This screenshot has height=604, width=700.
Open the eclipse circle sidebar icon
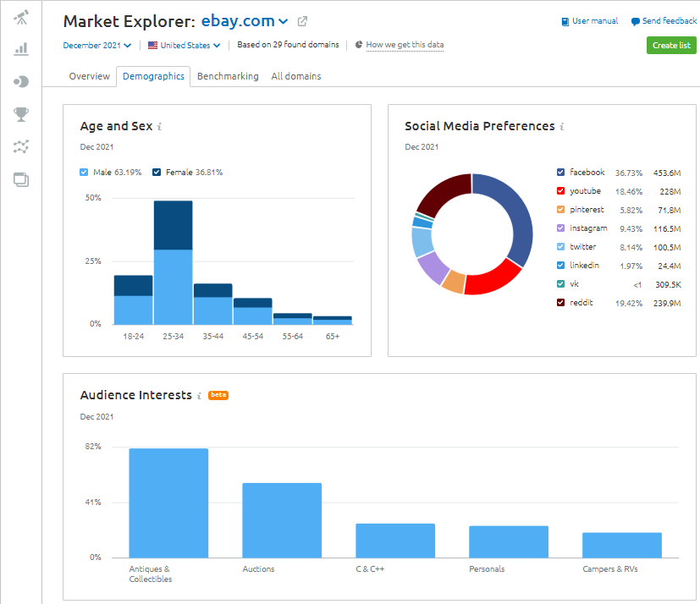21,82
